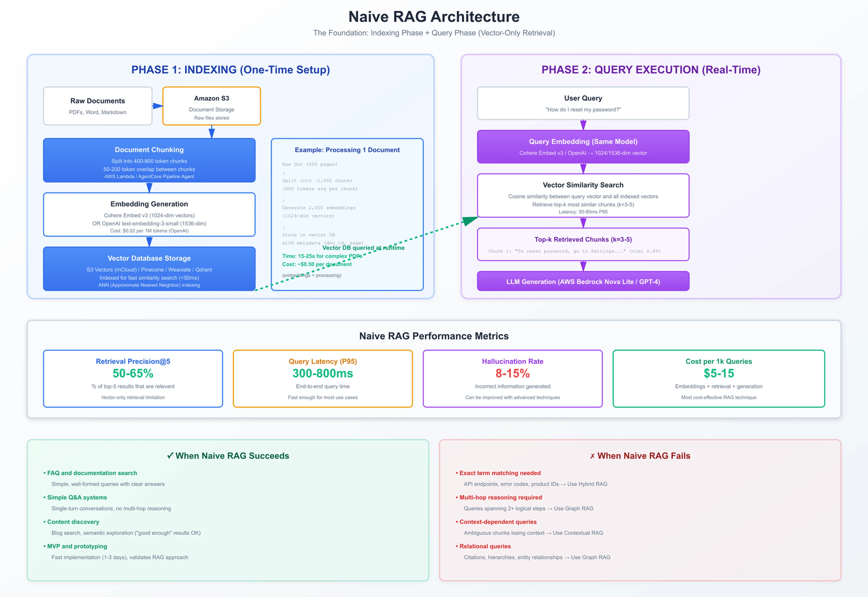Click the AWS Lambda / AgentCore Pipeline Agent text
This screenshot has width=868, height=597.
[149, 177]
